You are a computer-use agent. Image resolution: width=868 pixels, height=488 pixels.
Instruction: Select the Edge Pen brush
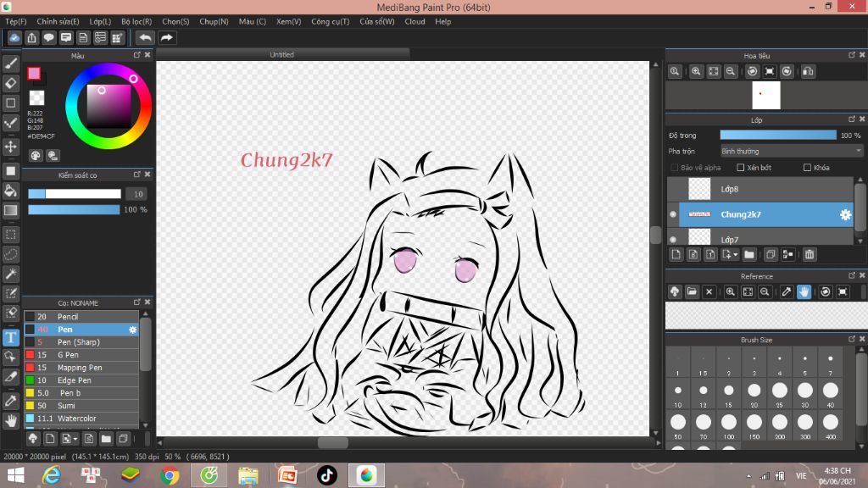(x=81, y=380)
